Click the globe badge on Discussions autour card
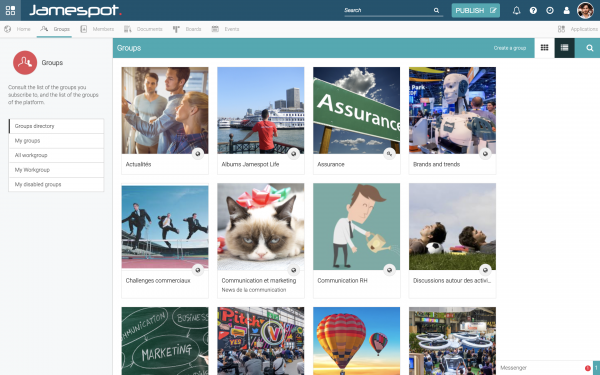The width and height of the screenshot is (600, 375). [485, 270]
